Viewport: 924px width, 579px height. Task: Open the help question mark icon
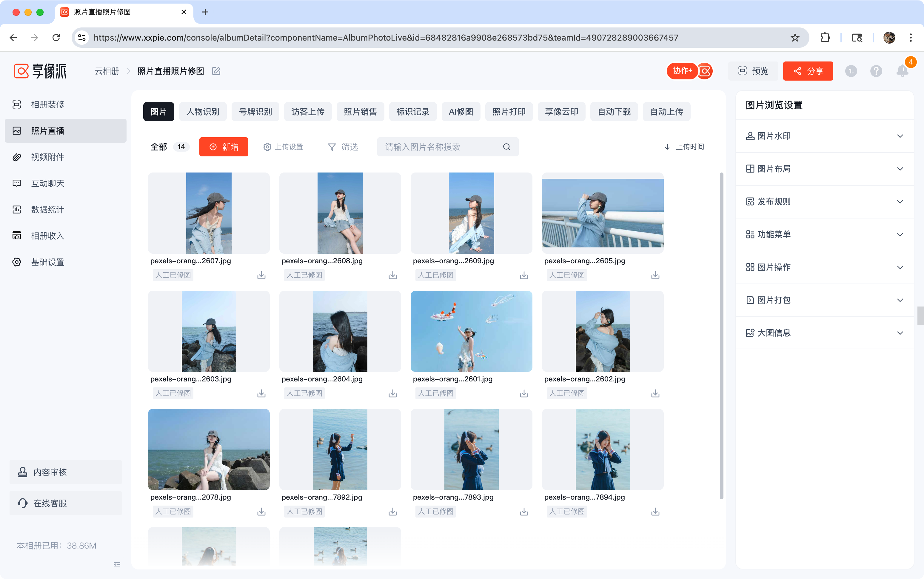click(x=876, y=71)
